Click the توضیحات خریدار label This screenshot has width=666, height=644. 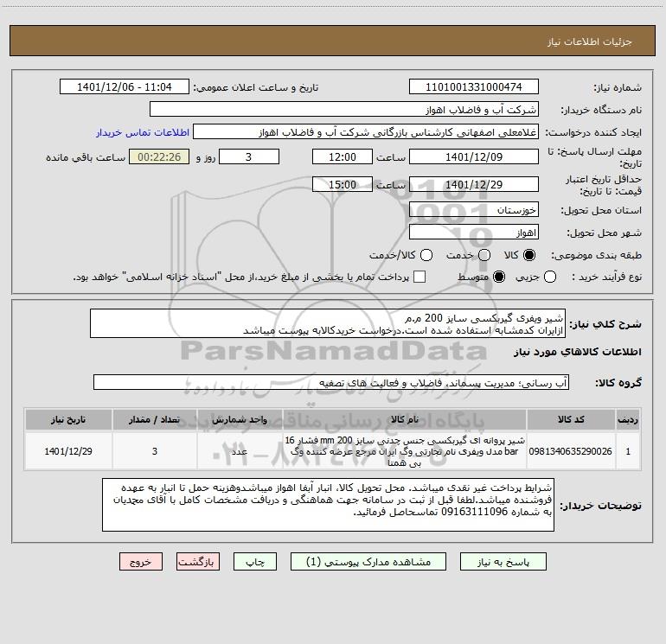(x=600, y=505)
